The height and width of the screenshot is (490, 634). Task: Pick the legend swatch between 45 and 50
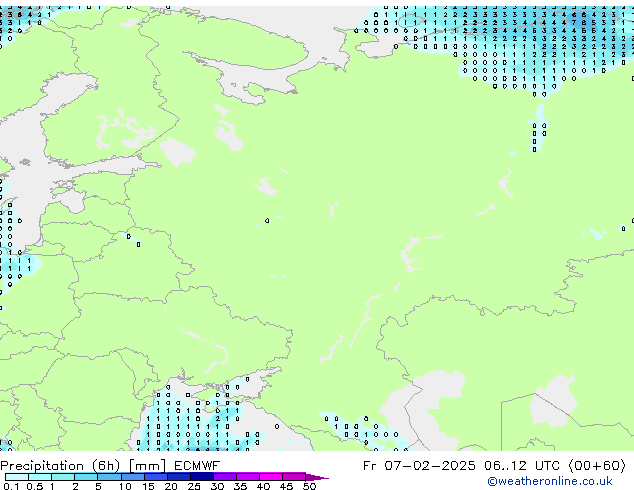point(294,477)
